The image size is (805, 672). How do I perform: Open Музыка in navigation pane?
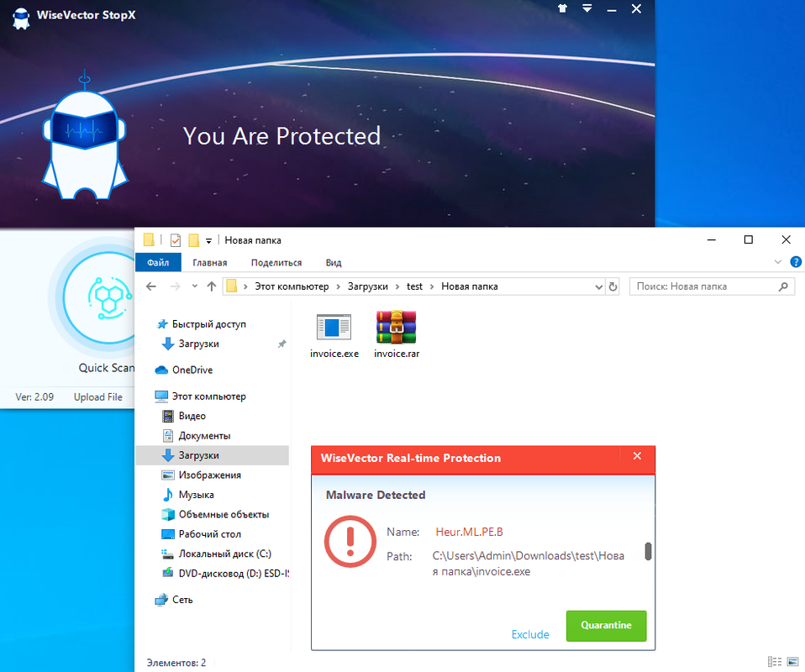click(196, 495)
